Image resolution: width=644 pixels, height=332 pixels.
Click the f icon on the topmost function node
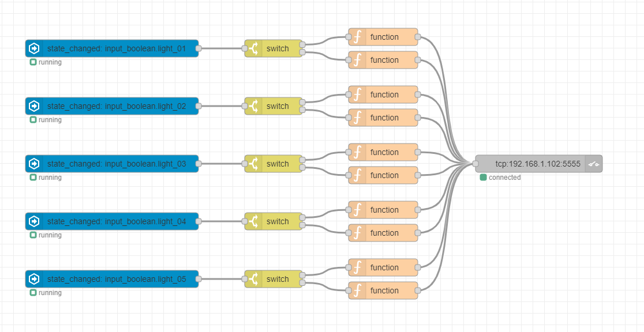(x=357, y=37)
